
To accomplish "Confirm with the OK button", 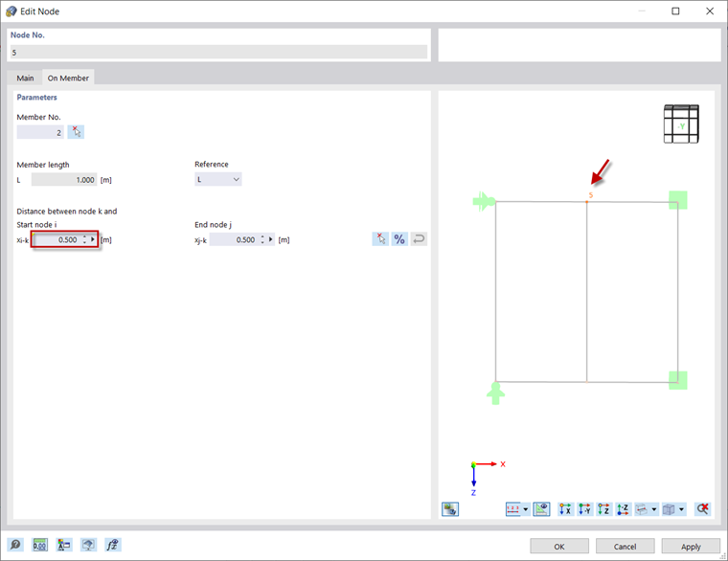I will click(x=559, y=546).
